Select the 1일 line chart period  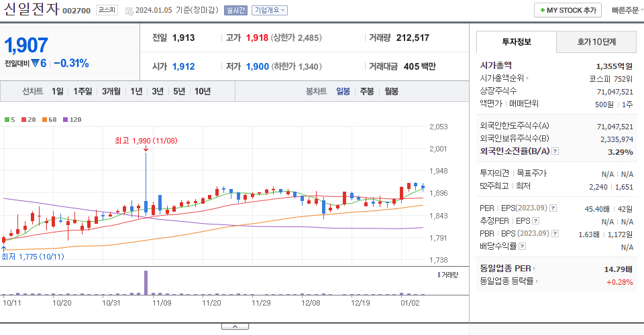pyautogui.click(x=58, y=91)
